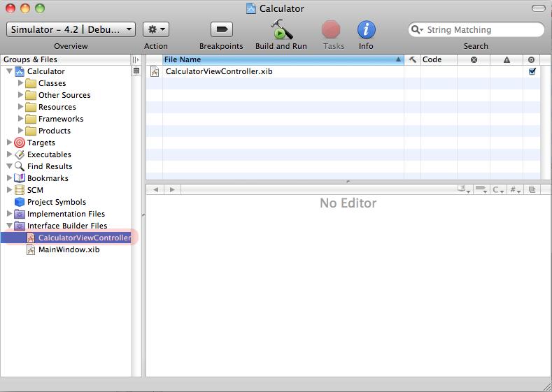Select the Find Results magnifier icon

tap(20, 166)
